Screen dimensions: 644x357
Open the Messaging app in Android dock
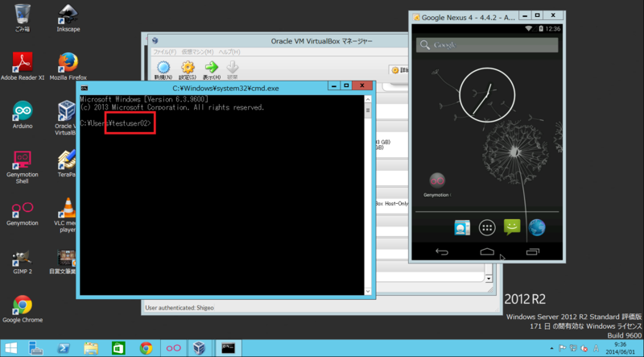pos(512,227)
